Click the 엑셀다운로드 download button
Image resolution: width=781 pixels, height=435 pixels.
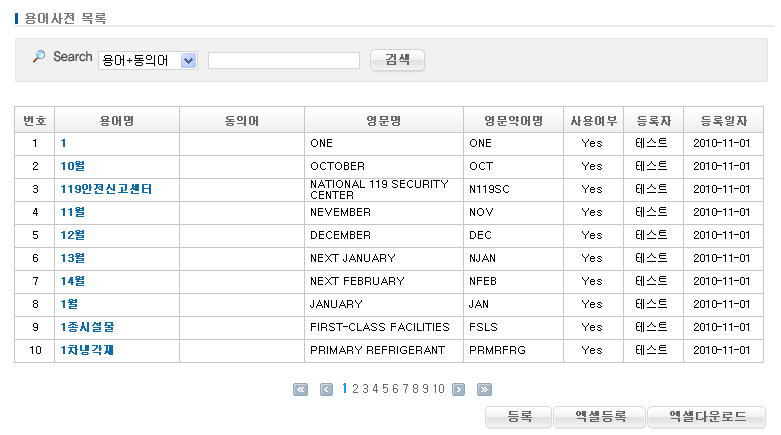click(x=707, y=417)
